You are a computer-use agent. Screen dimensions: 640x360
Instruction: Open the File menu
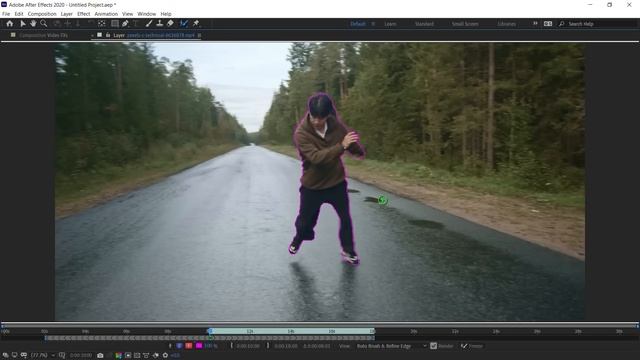6,14
